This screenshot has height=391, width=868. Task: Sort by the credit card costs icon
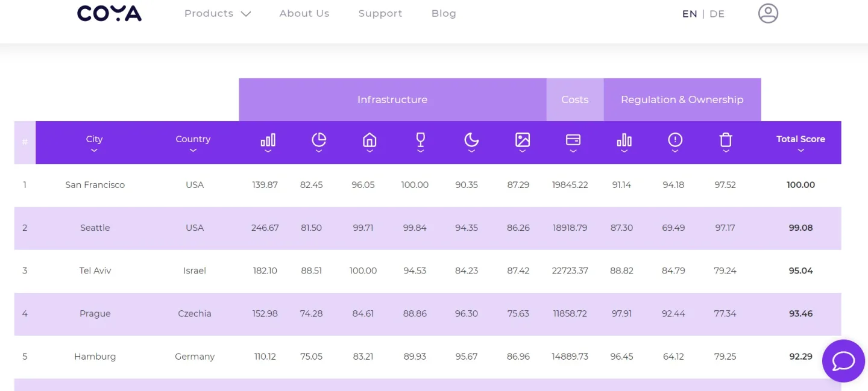573,142
